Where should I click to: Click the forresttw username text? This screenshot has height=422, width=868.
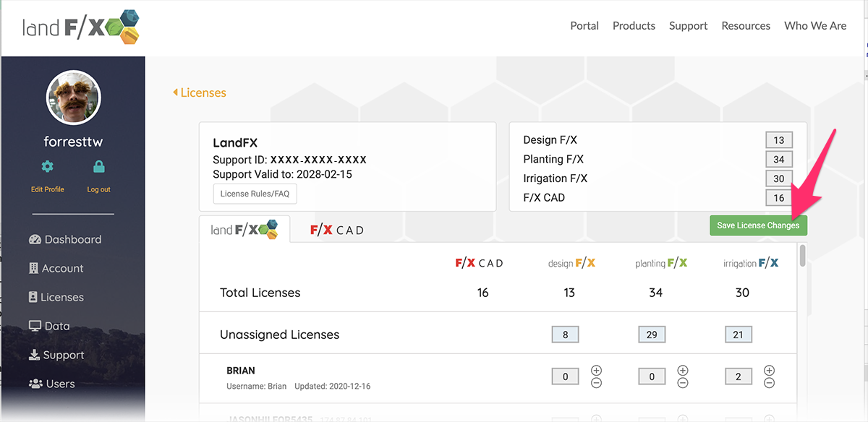pos(73,142)
